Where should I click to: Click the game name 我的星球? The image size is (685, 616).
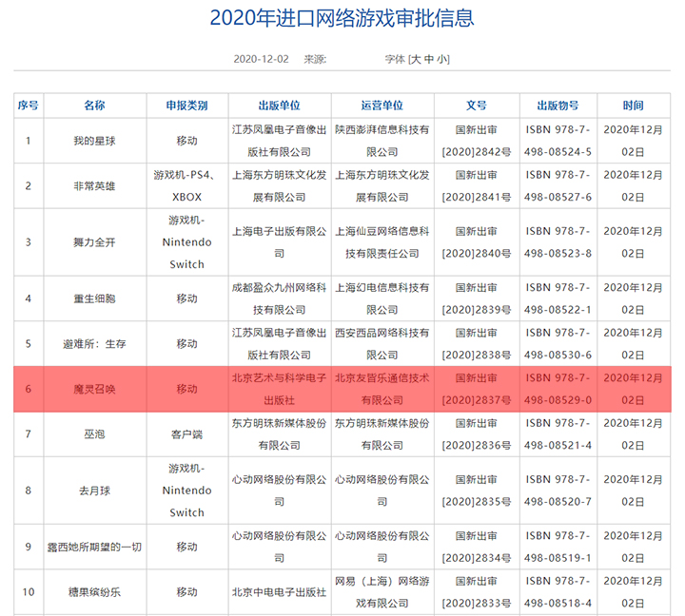coord(94,141)
